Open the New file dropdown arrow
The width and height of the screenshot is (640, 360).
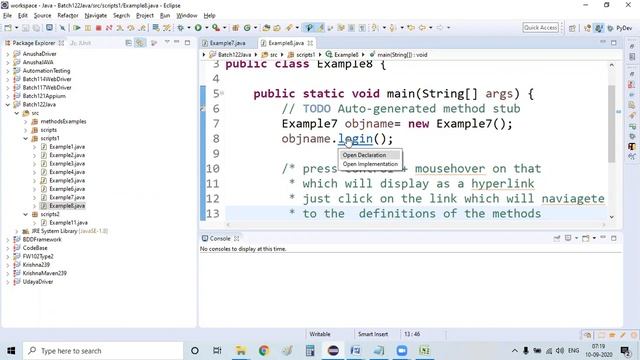tap(16, 28)
